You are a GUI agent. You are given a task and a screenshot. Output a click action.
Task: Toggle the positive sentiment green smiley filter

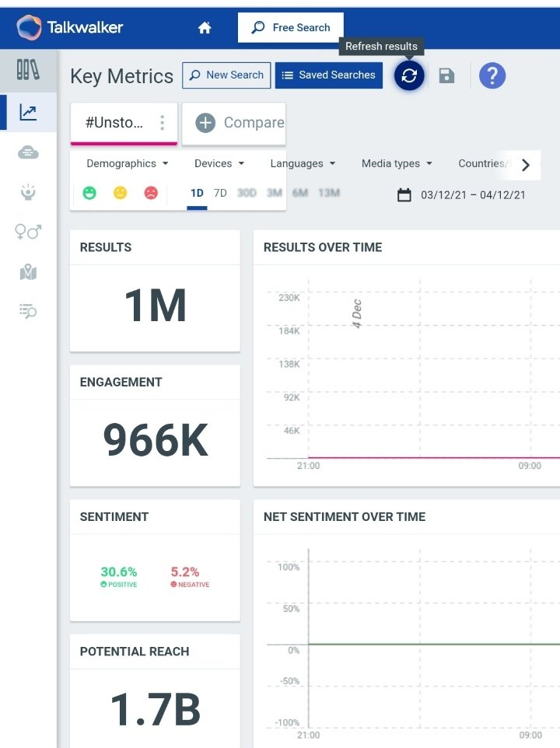coord(89,193)
